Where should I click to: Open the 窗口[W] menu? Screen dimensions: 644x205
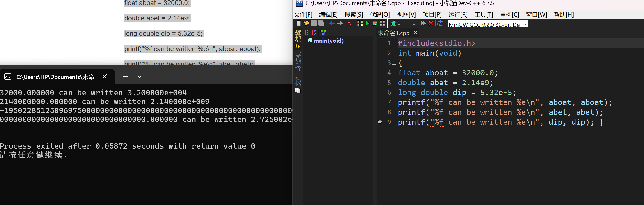(x=536, y=14)
